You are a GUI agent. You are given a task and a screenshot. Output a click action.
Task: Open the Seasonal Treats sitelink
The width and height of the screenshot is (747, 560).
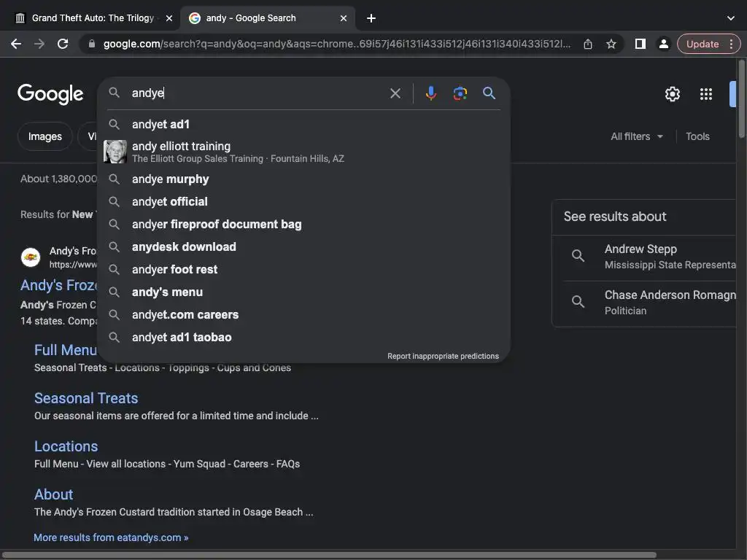tap(86, 398)
